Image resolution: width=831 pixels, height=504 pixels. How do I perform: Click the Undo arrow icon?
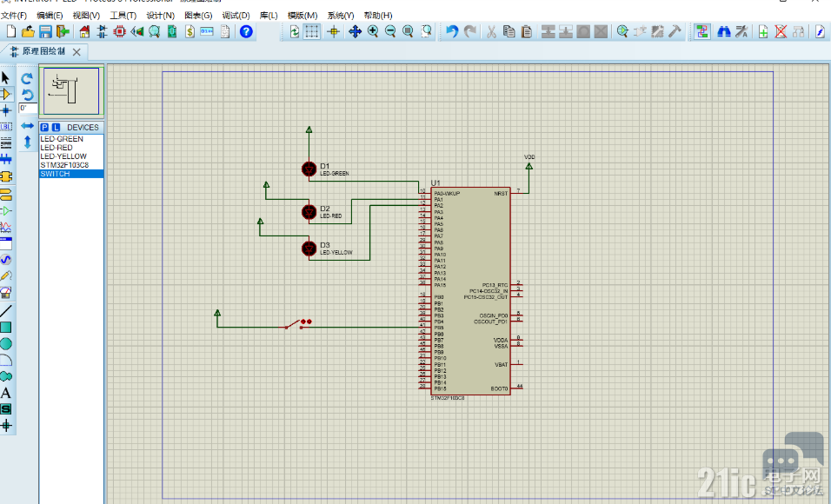pyautogui.click(x=451, y=31)
